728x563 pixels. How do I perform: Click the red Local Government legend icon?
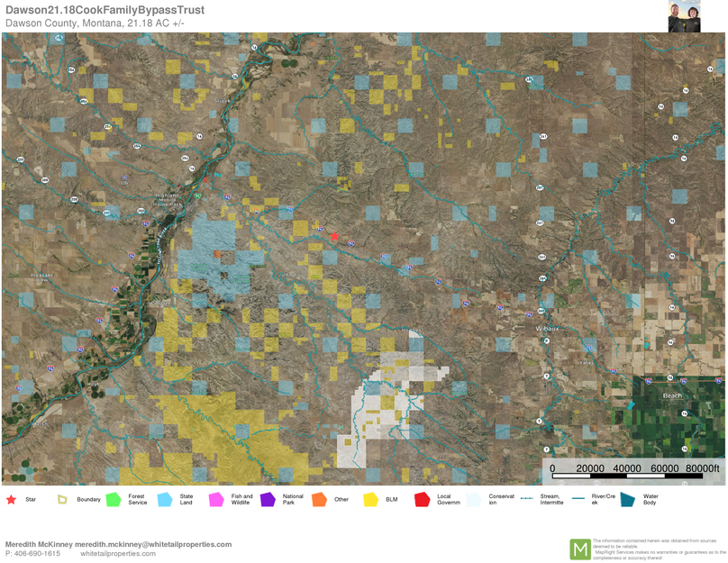pos(422,499)
